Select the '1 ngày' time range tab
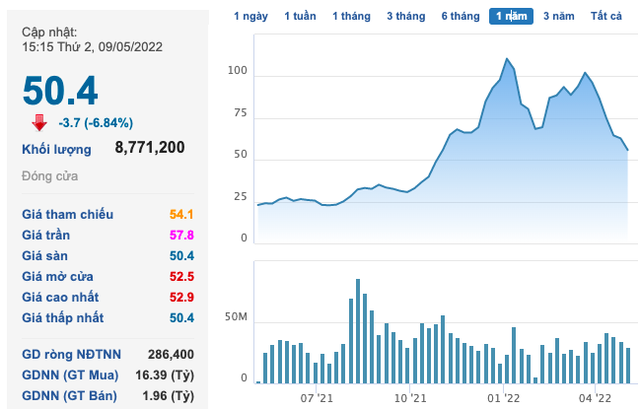The image size is (640, 409). point(250,17)
